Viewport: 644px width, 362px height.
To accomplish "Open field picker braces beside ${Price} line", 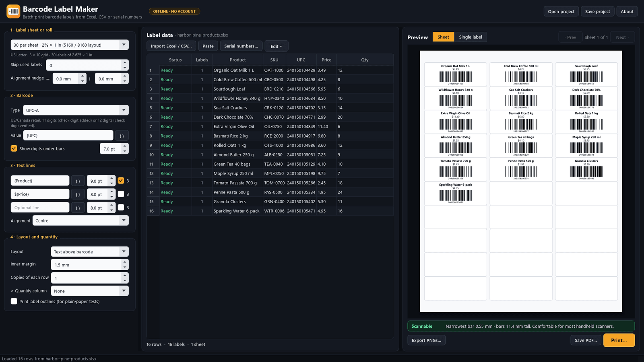I will pos(78,194).
